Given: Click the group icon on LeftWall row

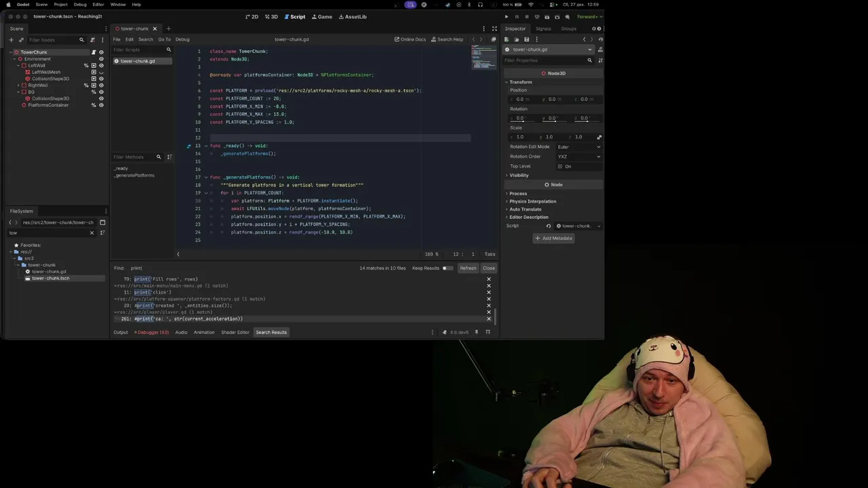Looking at the screenshot, I should 94,66.
